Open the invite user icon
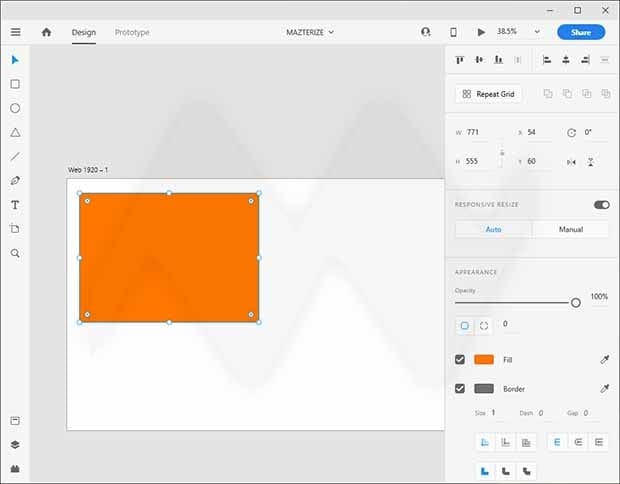 click(x=426, y=32)
